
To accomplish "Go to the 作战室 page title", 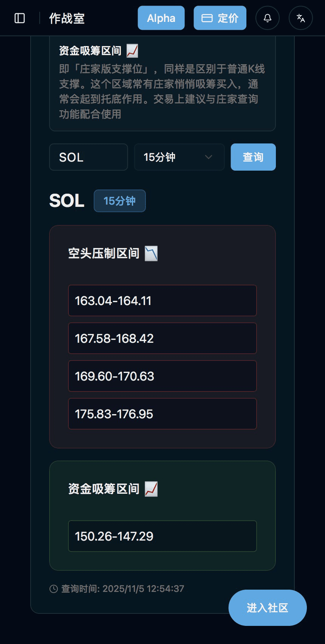I will pyautogui.click(x=67, y=18).
